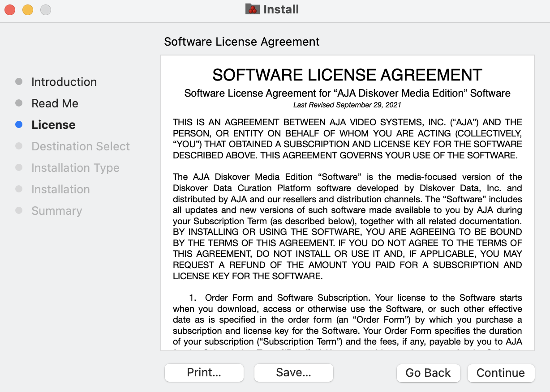Click the installer package icon in title bar
550x392 pixels.
tap(253, 9)
